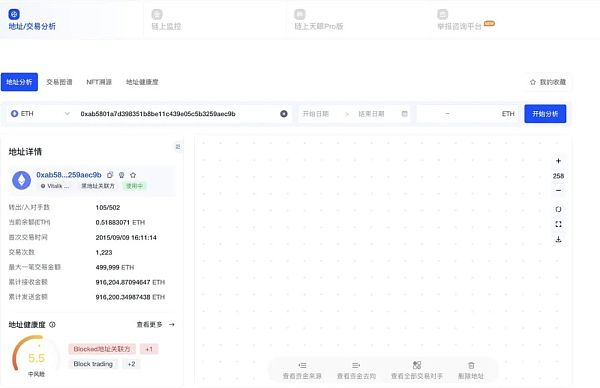Click the info icon next to 地址健康度 heading
This screenshot has height=388, width=600.
pos(52,324)
